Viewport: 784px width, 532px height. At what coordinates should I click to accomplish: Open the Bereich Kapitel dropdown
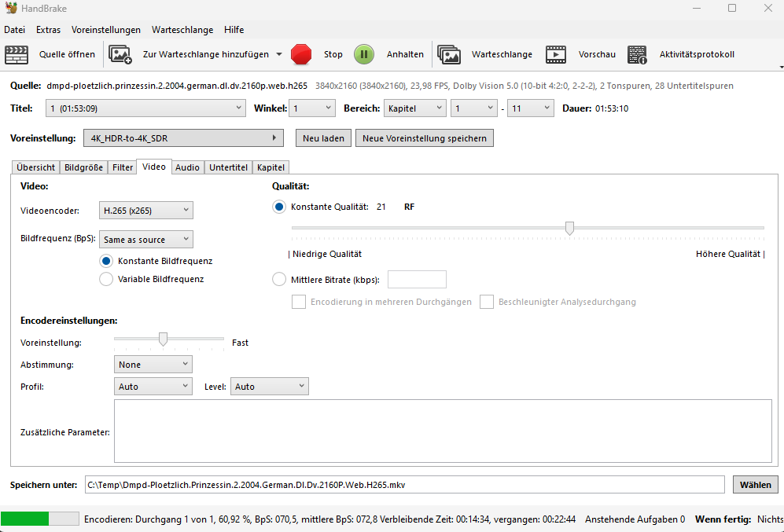pos(414,108)
